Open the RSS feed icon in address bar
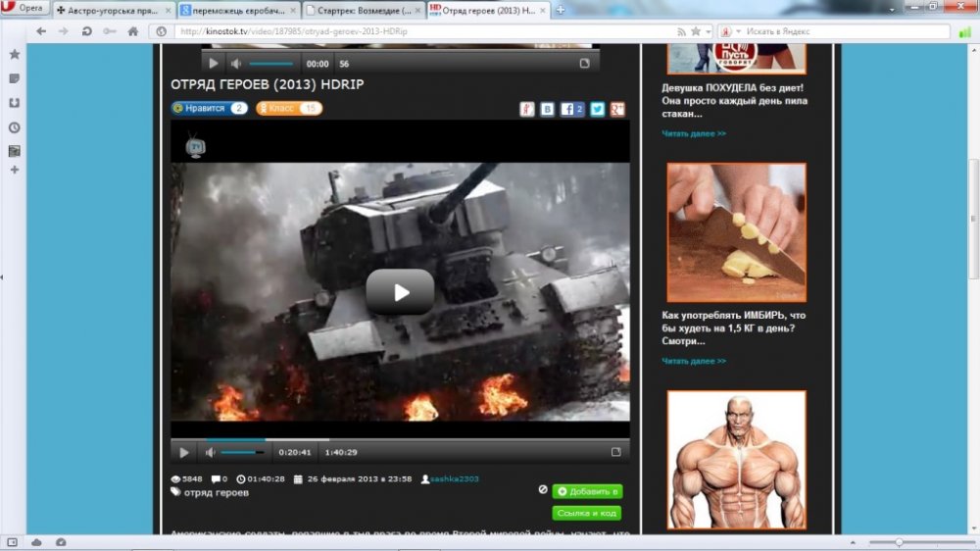Image resolution: width=980 pixels, height=551 pixels. click(x=681, y=31)
